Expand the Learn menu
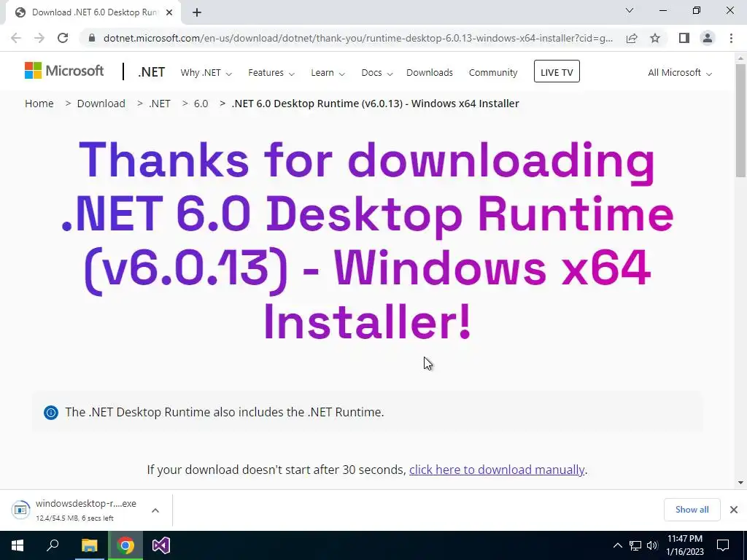Viewport: 747px width, 560px height. [328, 73]
